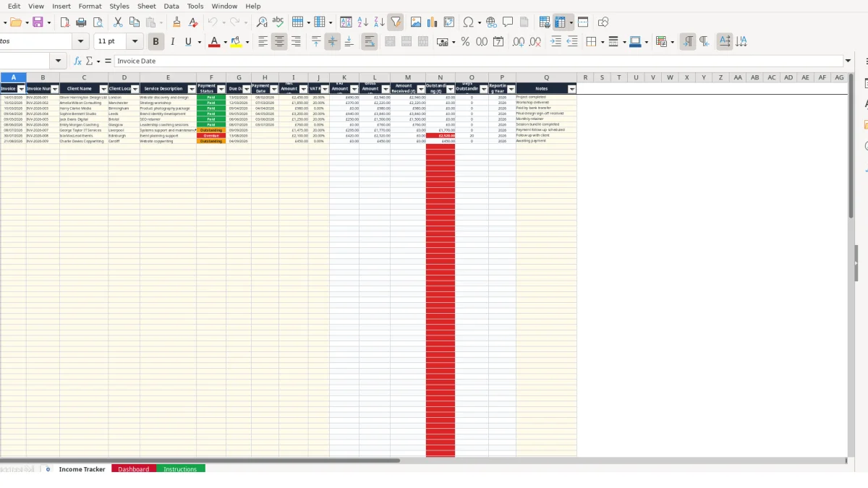Screen dimensions: 868x488
Task: Toggle Freeze Rows and Columns
Action: [561, 22]
